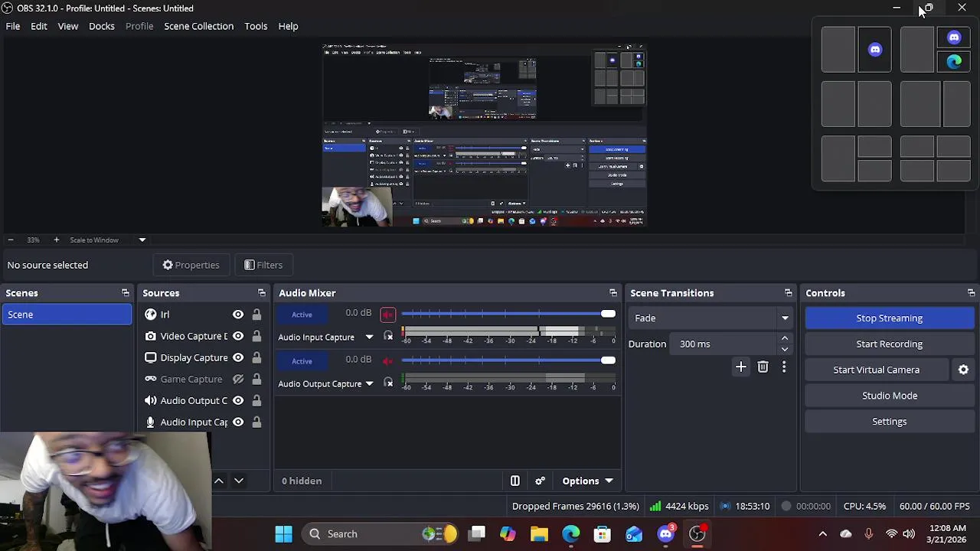980x551 pixels.
Task: Hide the Display Capture source
Action: [238, 357]
